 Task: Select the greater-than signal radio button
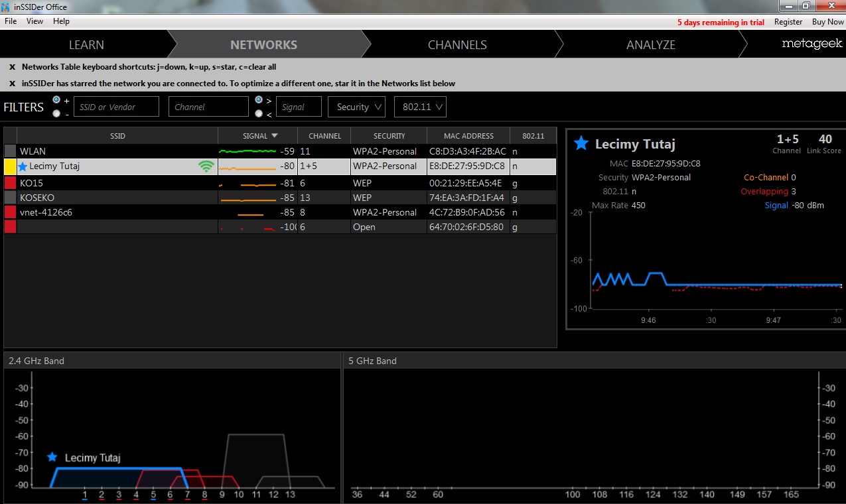259,99
